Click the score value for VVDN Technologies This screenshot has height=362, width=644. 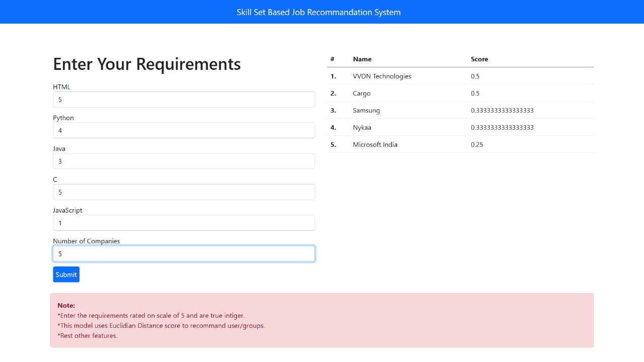point(475,76)
